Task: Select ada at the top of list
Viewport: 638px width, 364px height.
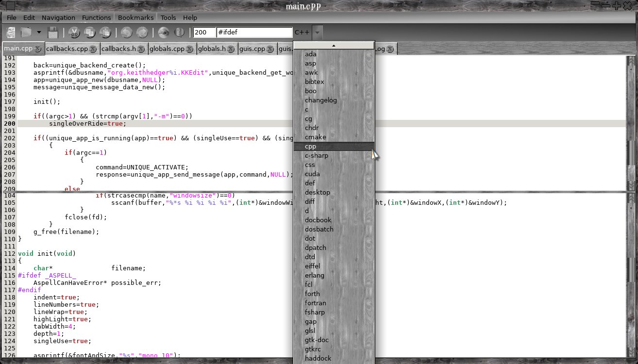Action: click(x=334, y=54)
